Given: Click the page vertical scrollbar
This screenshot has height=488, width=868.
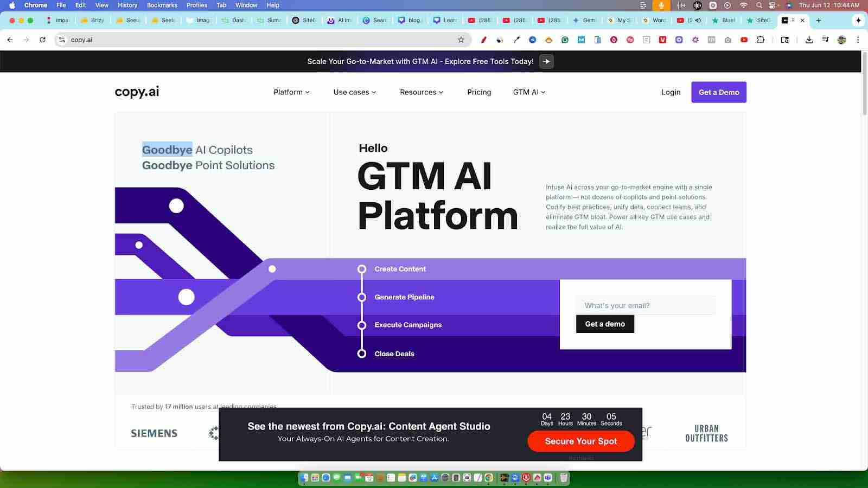Looking at the screenshot, I should click(864, 84).
